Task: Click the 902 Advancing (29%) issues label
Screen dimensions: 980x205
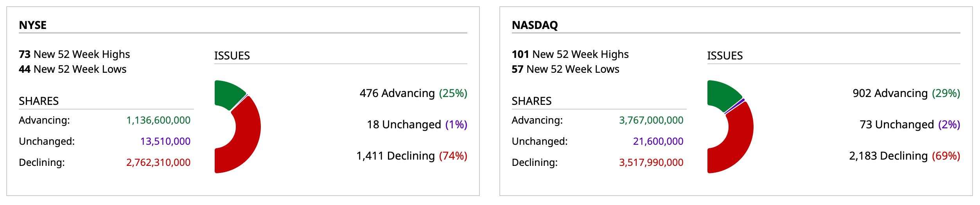Action: pyautogui.click(x=906, y=93)
